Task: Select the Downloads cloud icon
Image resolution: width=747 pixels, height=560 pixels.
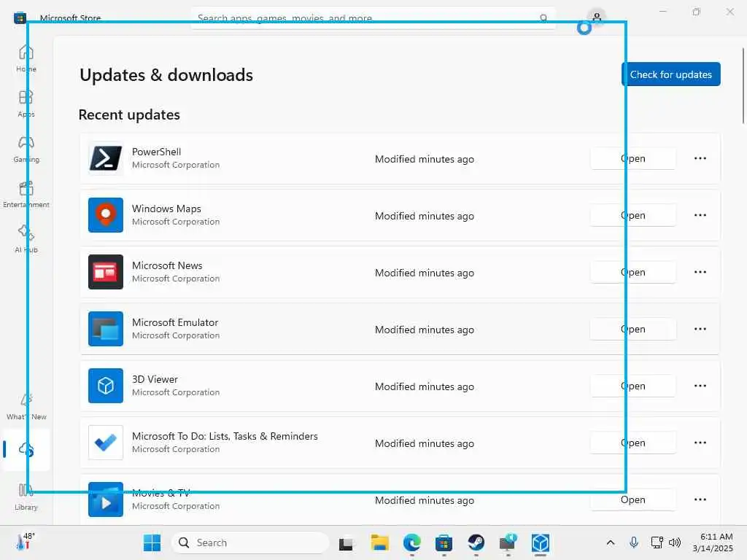Action: click(x=26, y=449)
